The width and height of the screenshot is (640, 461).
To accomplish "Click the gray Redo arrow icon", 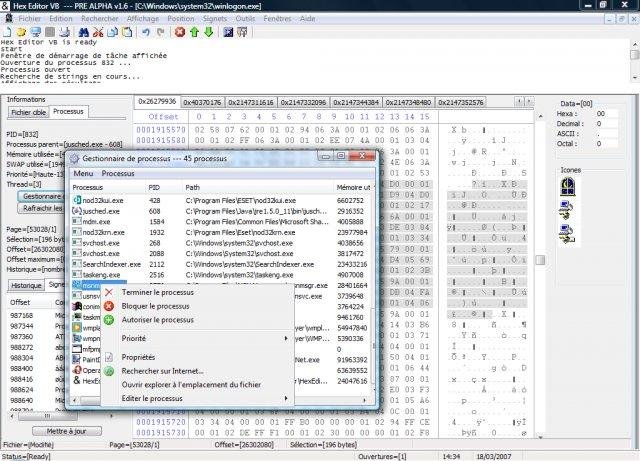I will coord(160,32).
